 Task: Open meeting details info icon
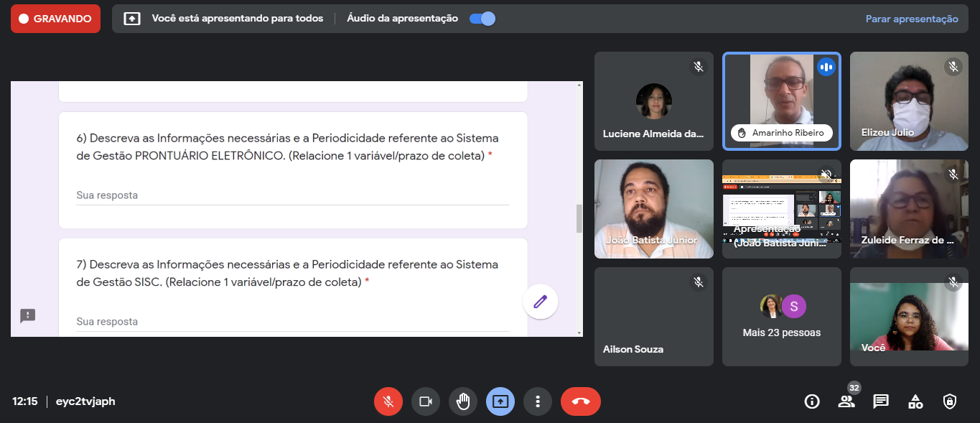812,401
